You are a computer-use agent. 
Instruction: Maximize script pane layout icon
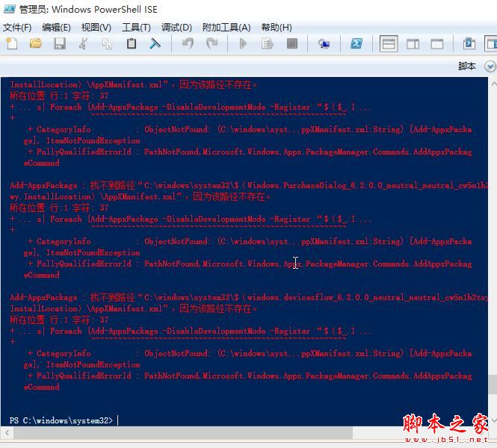(x=436, y=43)
